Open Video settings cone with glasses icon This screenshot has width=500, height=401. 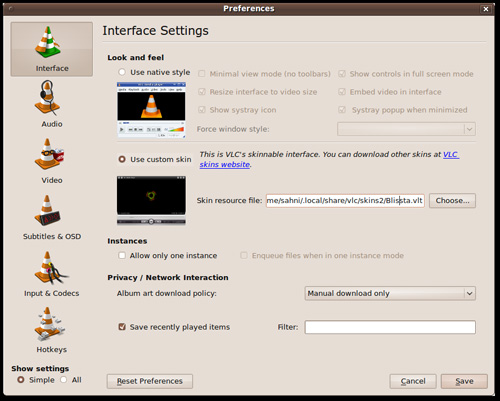(x=49, y=154)
